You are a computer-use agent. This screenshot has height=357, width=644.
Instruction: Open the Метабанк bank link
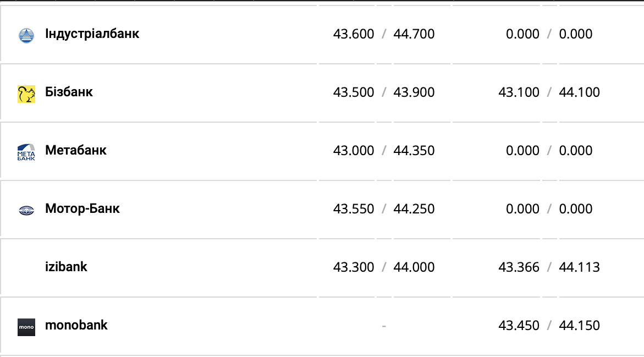(75, 150)
